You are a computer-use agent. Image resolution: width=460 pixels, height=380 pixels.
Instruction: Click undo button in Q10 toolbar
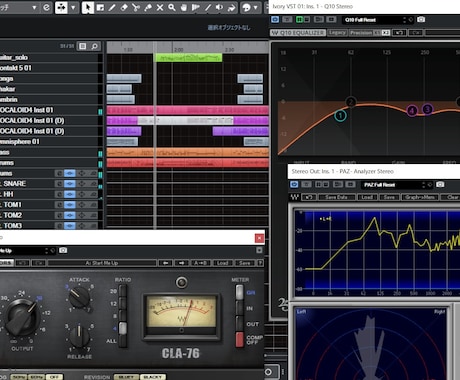399,33
